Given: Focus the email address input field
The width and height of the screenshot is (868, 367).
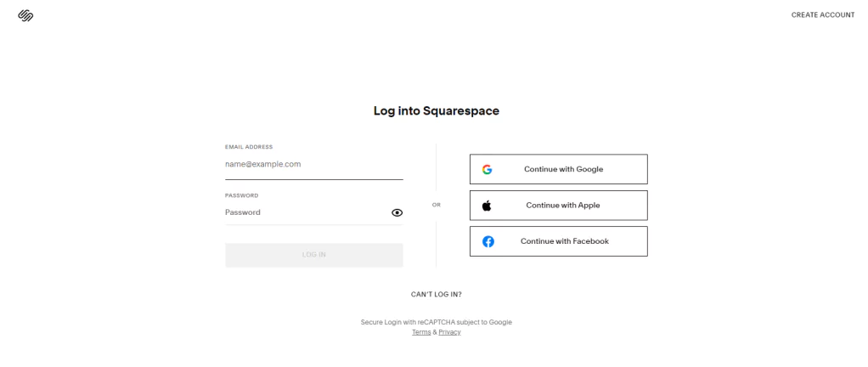Looking at the screenshot, I should coord(314,165).
